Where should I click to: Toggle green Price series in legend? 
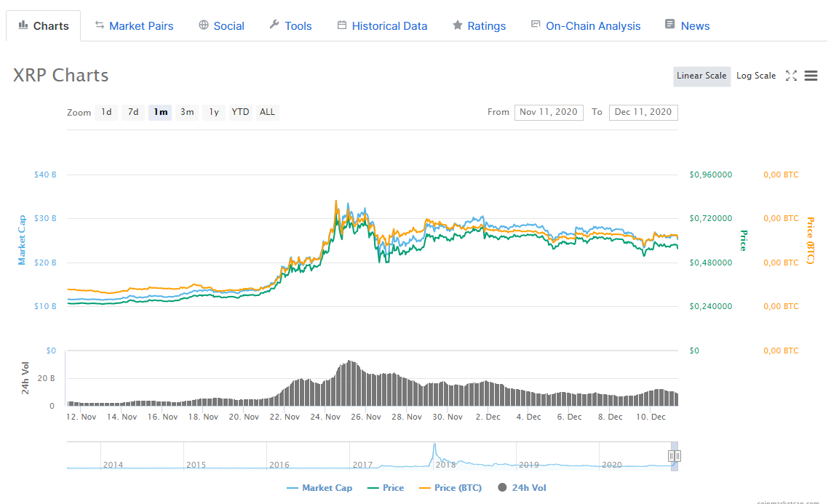tap(386, 487)
